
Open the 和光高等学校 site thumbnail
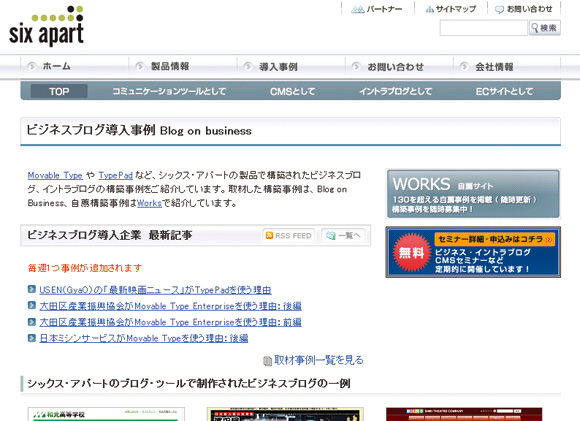click(x=106, y=414)
